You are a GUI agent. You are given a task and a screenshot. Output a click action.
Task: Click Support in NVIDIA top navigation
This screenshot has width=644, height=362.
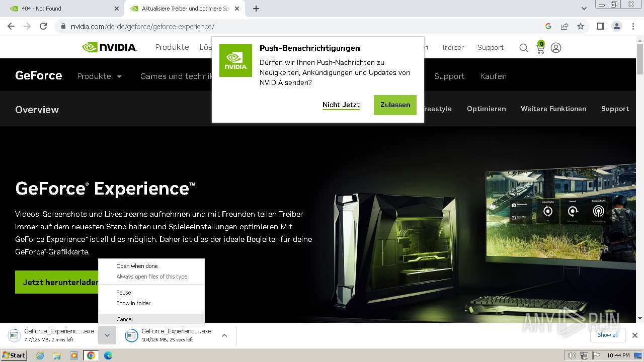pos(491,47)
